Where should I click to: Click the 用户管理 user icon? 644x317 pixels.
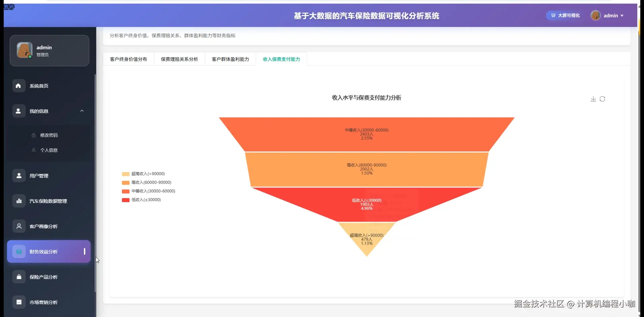19,176
